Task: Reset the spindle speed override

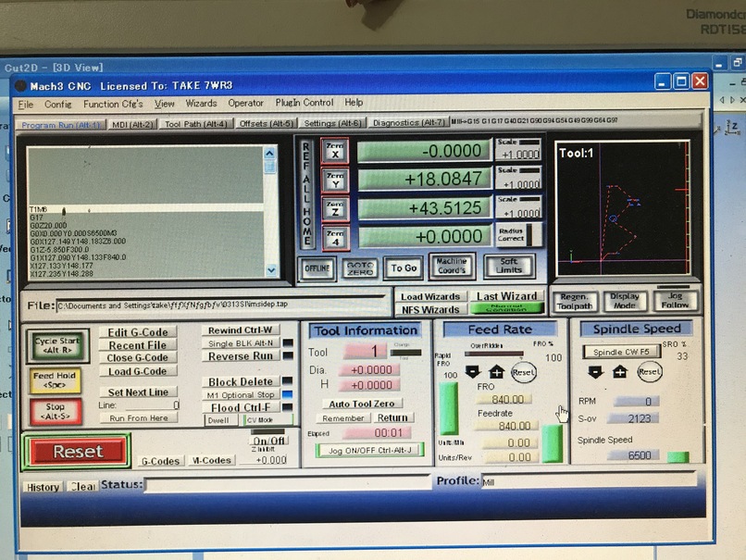Action: pyautogui.click(x=650, y=371)
